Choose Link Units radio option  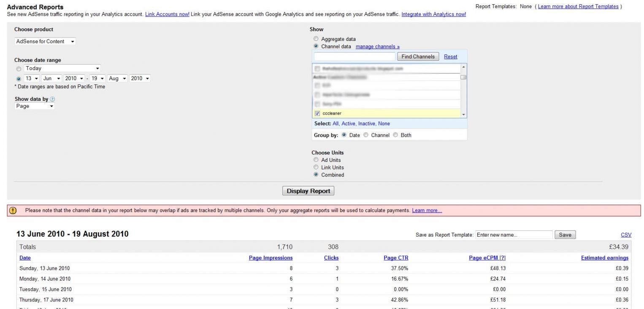coord(316,167)
